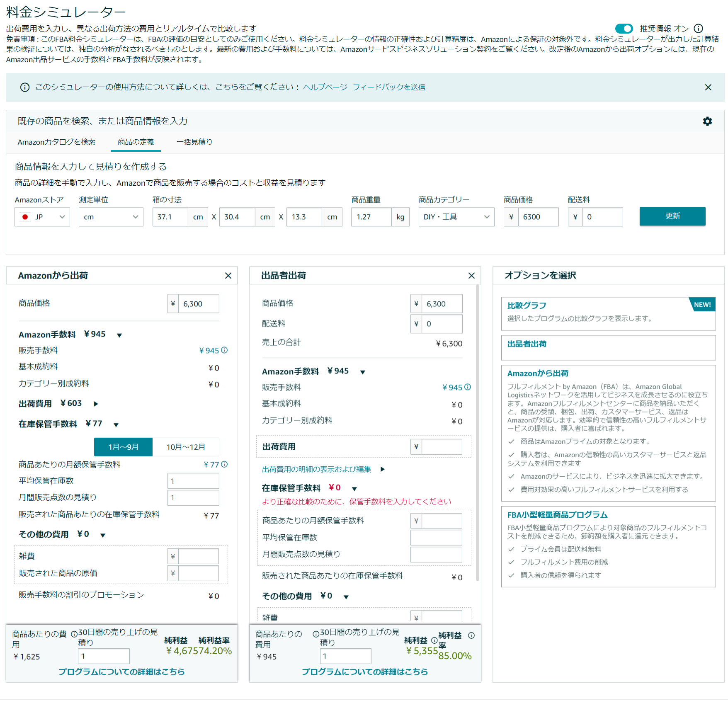Screen dimensions: 728x703
Task: Click 30日間の売り上げ field in Amazonから出荷 footer
Action: [104, 656]
